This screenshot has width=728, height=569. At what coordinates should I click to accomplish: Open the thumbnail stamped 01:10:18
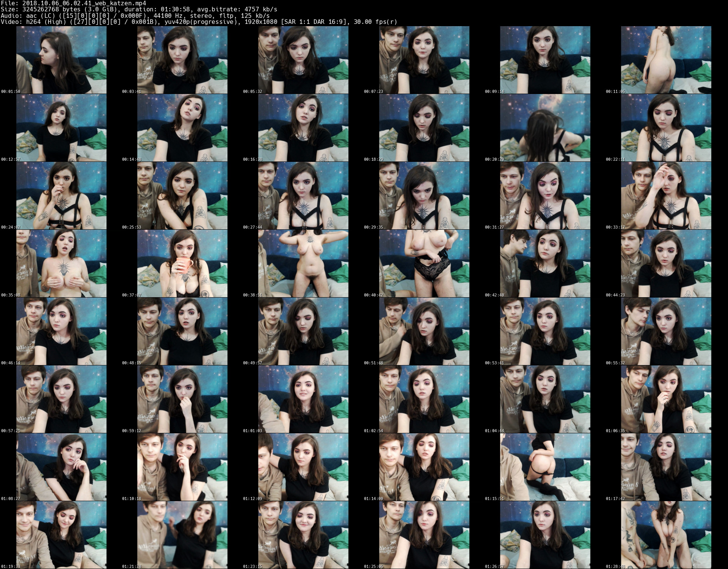click(182, 467)
